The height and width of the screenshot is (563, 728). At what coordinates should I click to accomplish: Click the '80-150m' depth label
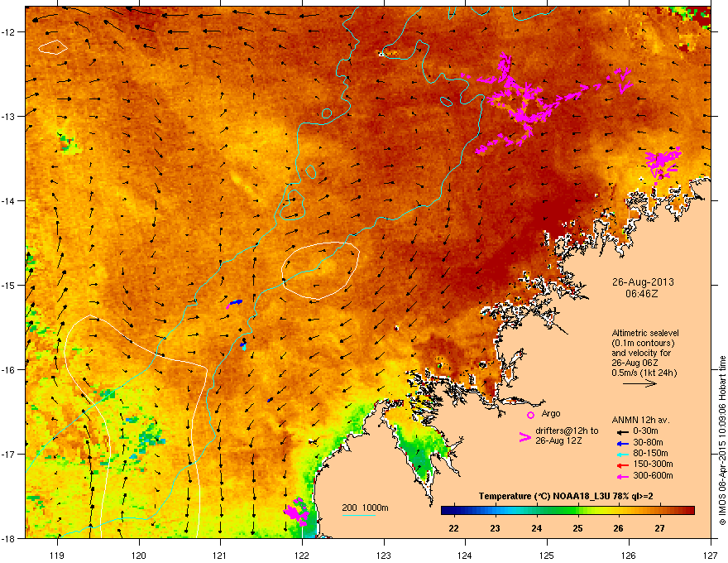coord(650,454)
